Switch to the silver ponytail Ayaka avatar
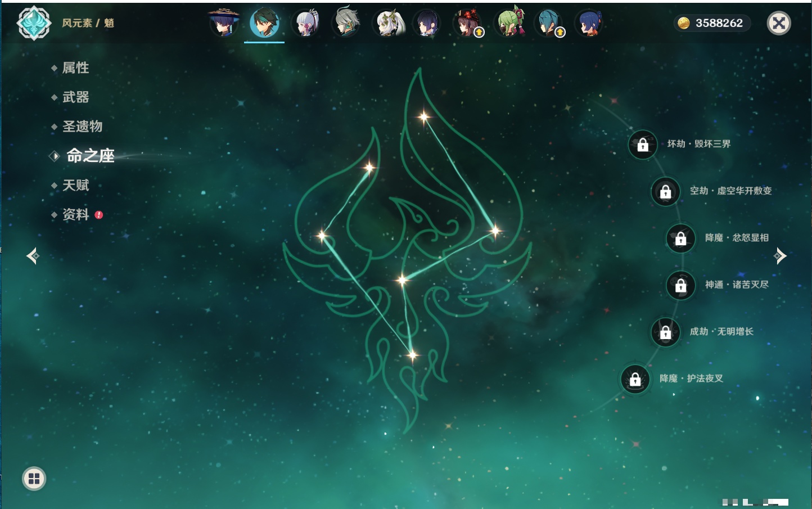The height and width of the screenshot is (509, 812). pos(305,23)
